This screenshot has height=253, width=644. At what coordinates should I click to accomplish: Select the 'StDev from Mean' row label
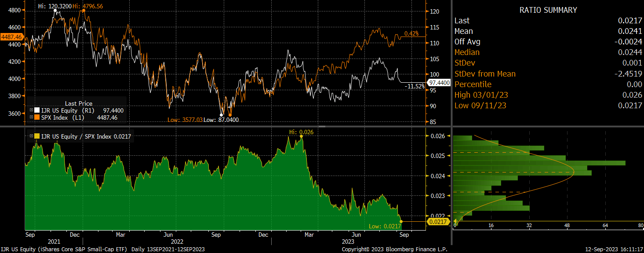coord(485,73)
